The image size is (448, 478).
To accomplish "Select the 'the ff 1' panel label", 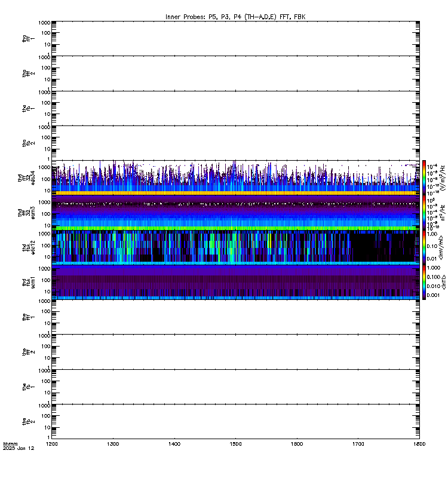I will coord(28,317).
